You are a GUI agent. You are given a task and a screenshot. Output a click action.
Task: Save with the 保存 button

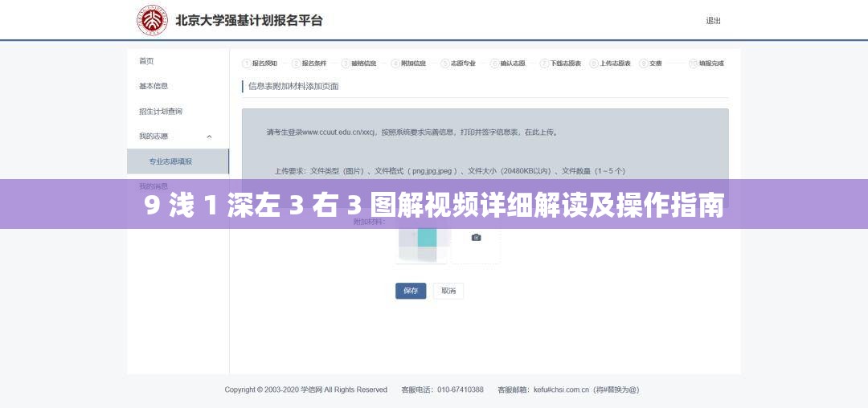(411, 291)
